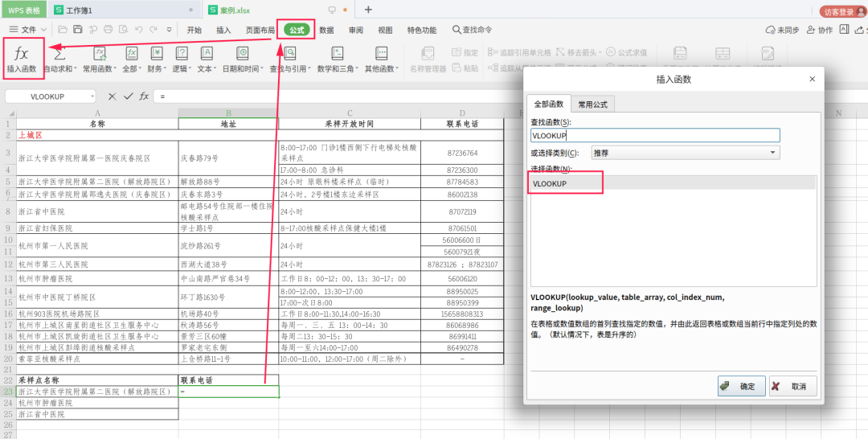Image resolution: width=868 pixels, height=439 pixels.
Task: Switch to the 特色功能 ribbon tab
Action: [x=422, y=30]
